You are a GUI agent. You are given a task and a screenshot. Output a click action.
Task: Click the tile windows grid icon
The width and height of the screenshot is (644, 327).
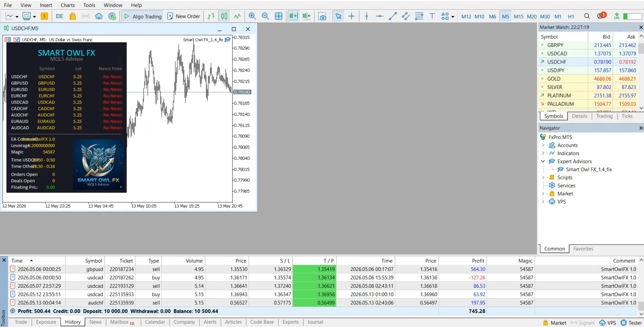[x=279, y=16]
